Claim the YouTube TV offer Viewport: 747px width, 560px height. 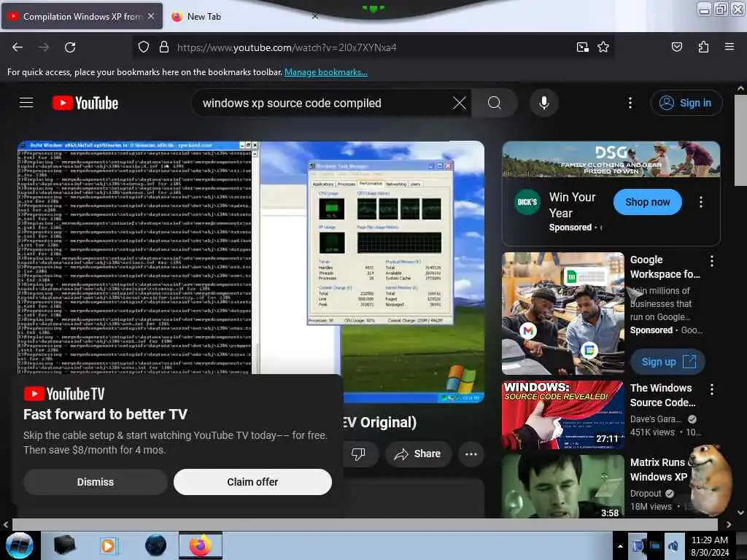click(x=252, y=482)
